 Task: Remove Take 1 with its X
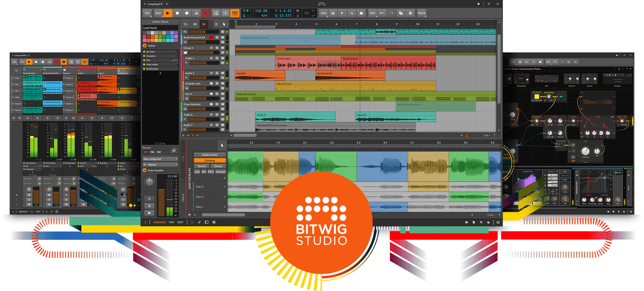point(225,207)
